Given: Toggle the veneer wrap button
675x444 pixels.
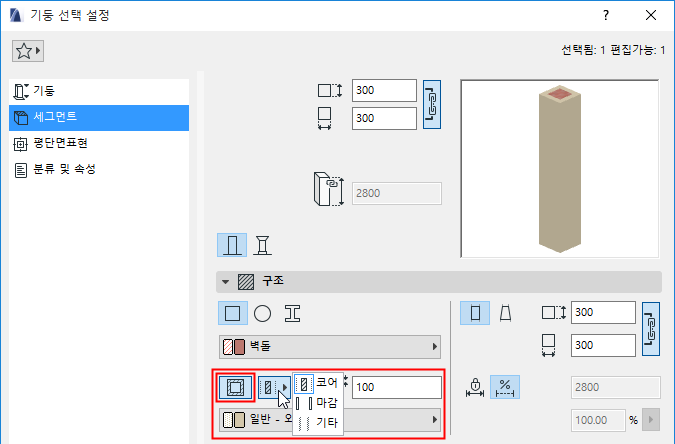Looking at the screenshot, I should (x=235, y=387).
